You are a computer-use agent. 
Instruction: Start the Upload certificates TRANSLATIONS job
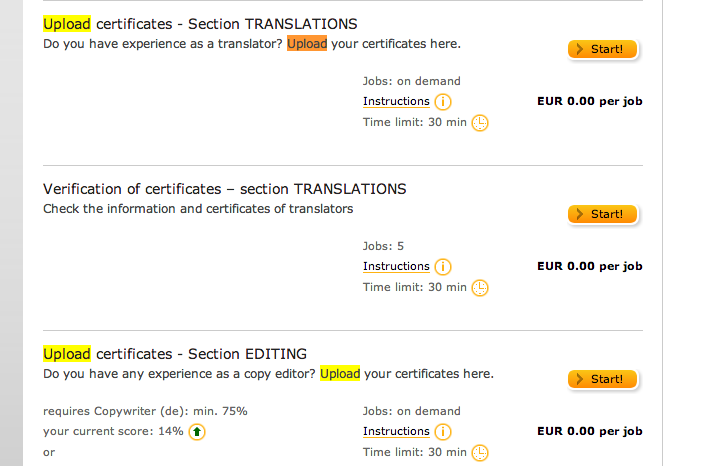(x=603, y=49)
